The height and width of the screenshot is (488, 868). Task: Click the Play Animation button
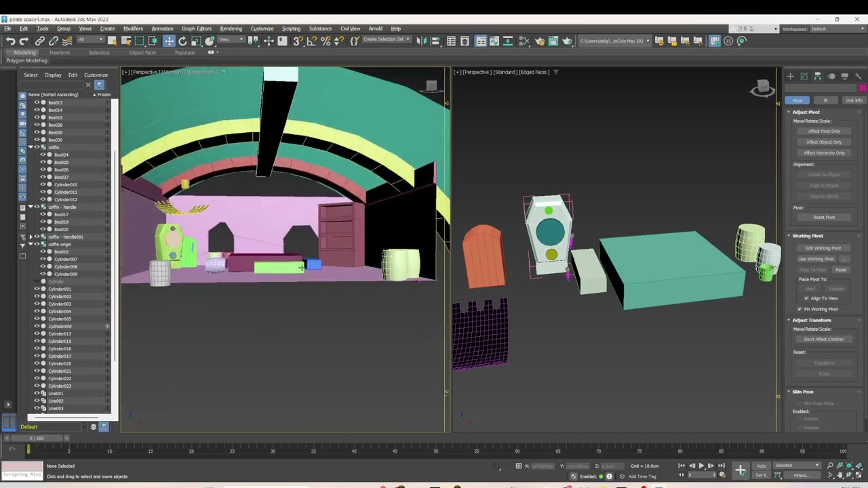pyautogui.click(x=701, y=466)
